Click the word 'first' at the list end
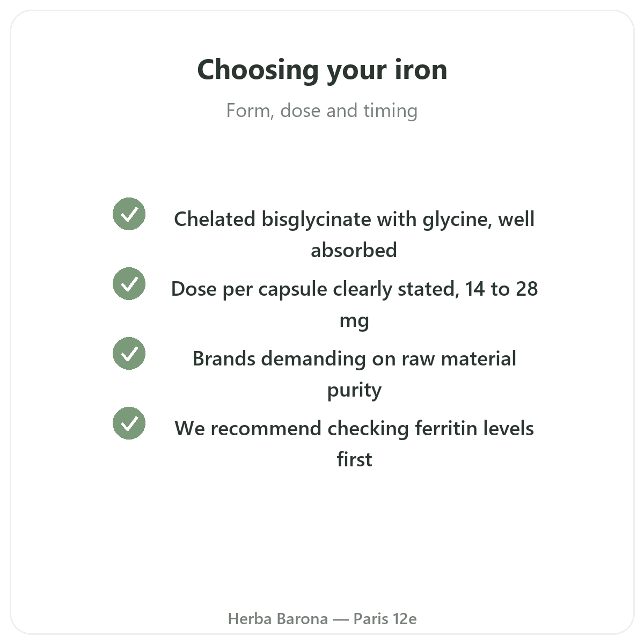This screenshot has width=644, height=644. coord(354,459)
